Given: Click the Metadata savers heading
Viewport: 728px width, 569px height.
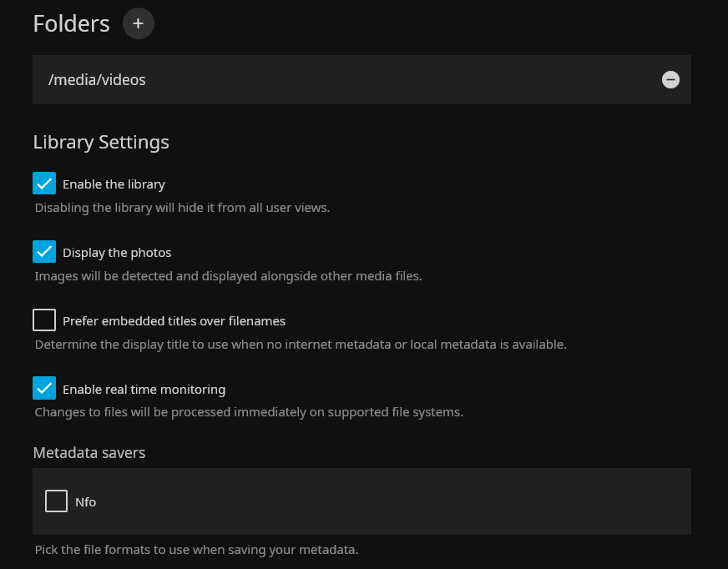Looking at the screenshot, I should coord(89,453).
